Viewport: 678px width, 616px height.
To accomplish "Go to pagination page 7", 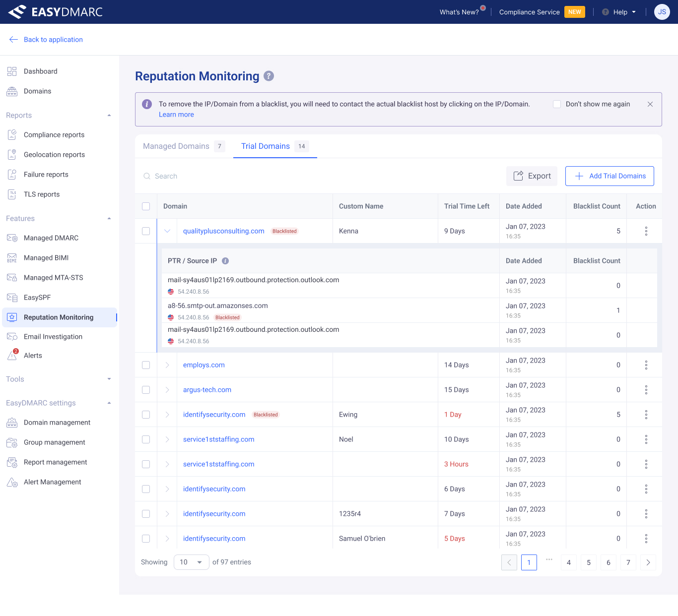I will click(628, 562).
